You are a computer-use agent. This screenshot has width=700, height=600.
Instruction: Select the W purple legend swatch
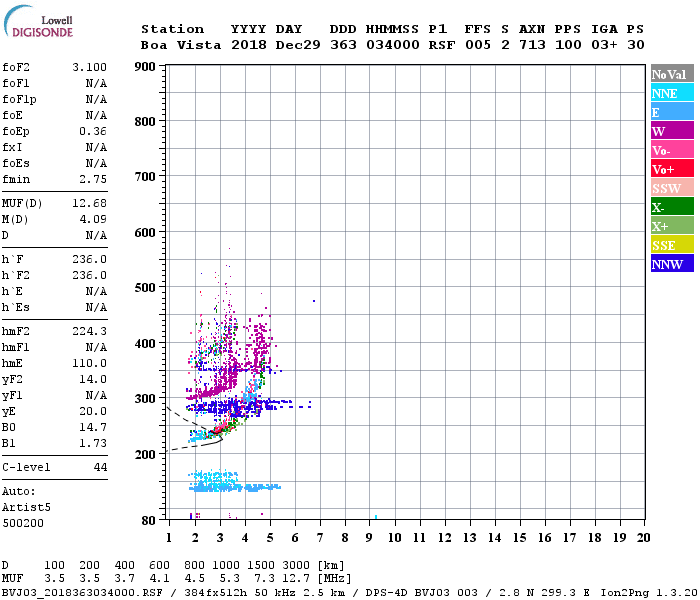click(672, 131)
